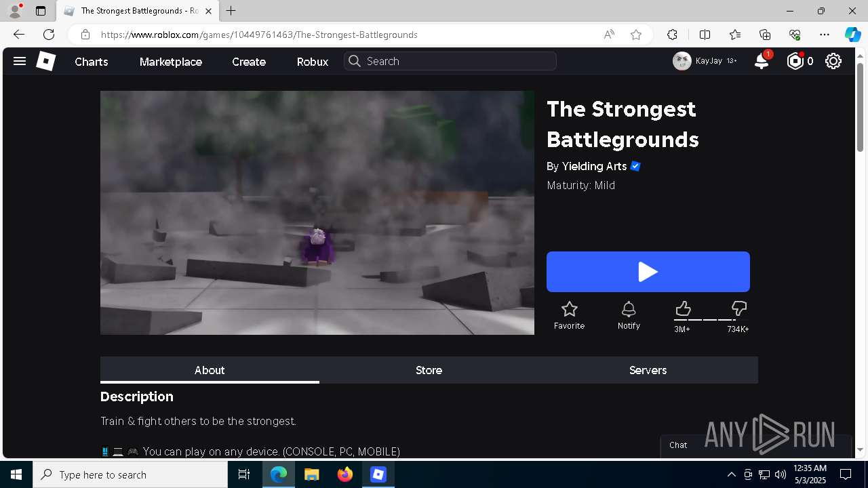View site information lock icon
This screenshot has width=868, height=488.
tap(85, 35)
